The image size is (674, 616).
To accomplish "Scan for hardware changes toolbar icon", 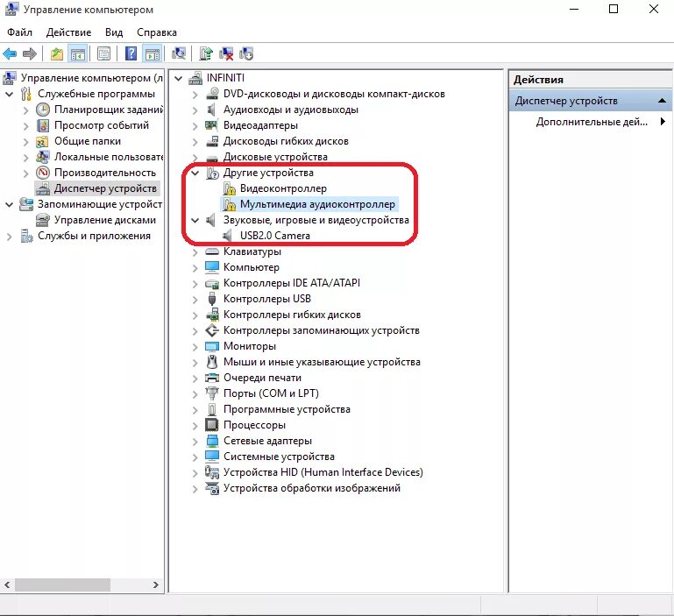I will coord(179,53).
